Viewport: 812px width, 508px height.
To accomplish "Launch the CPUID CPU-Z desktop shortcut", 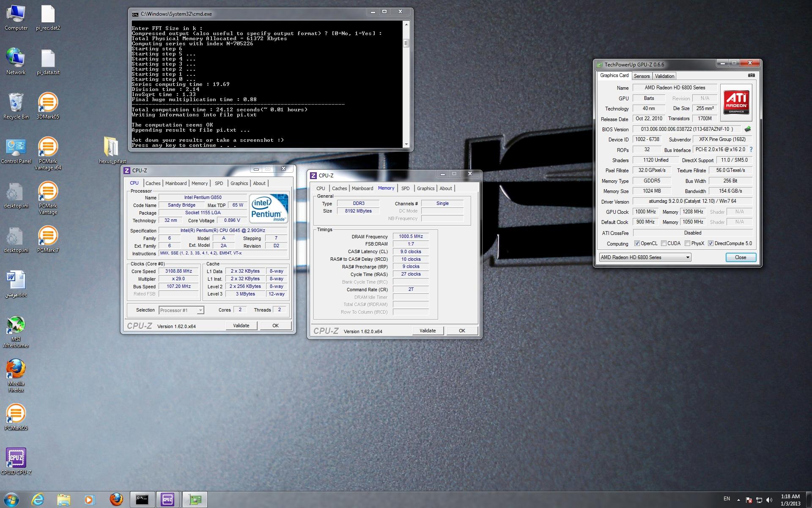I will [x=16, y=462].
